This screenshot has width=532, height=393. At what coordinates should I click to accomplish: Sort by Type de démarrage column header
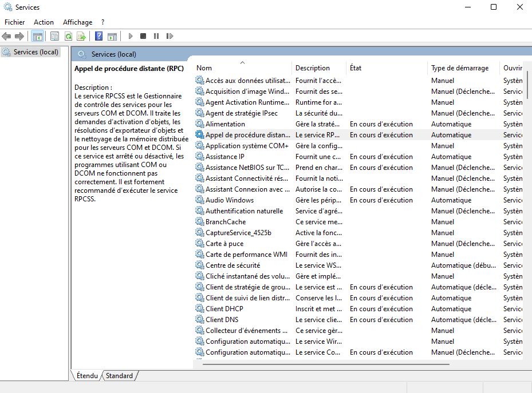click(463, 68)
